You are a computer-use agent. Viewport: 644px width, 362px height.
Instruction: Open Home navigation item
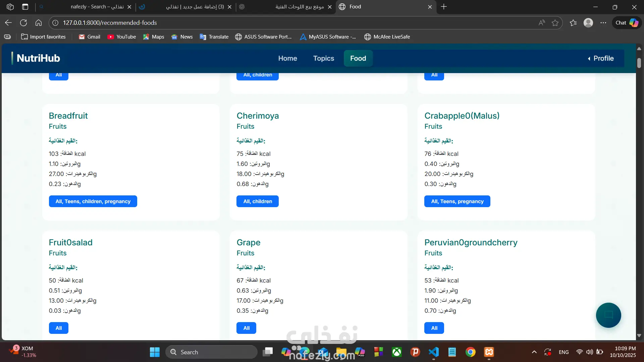(287, 58)
